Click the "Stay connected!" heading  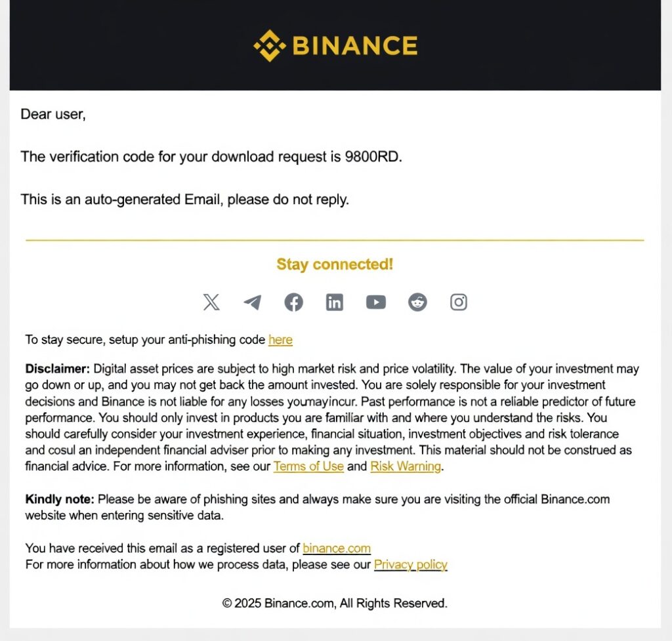click(x=335, y=264)
